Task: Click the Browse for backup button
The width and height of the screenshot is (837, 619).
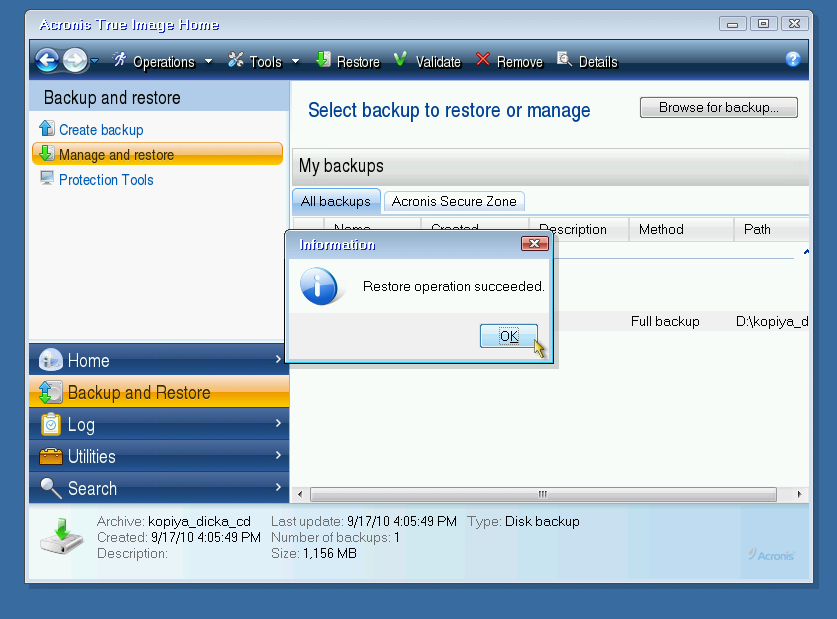Action: point(718,108)
